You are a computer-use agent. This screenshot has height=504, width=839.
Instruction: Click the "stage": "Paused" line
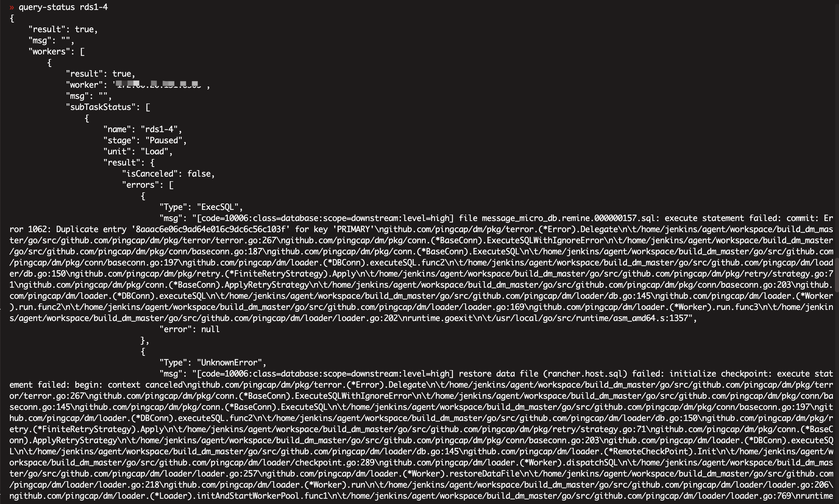145,140
